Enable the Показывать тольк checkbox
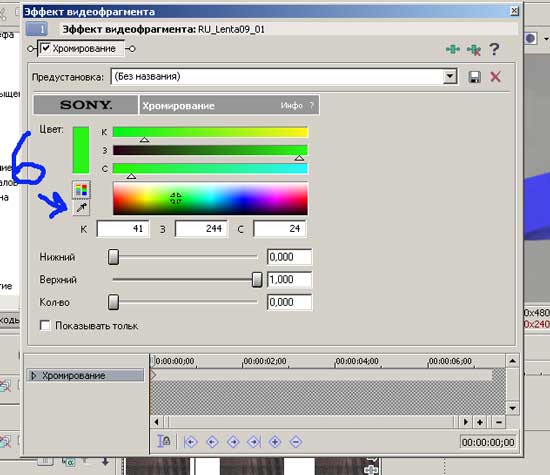550x475 pixels. click(x=45, y=326)
